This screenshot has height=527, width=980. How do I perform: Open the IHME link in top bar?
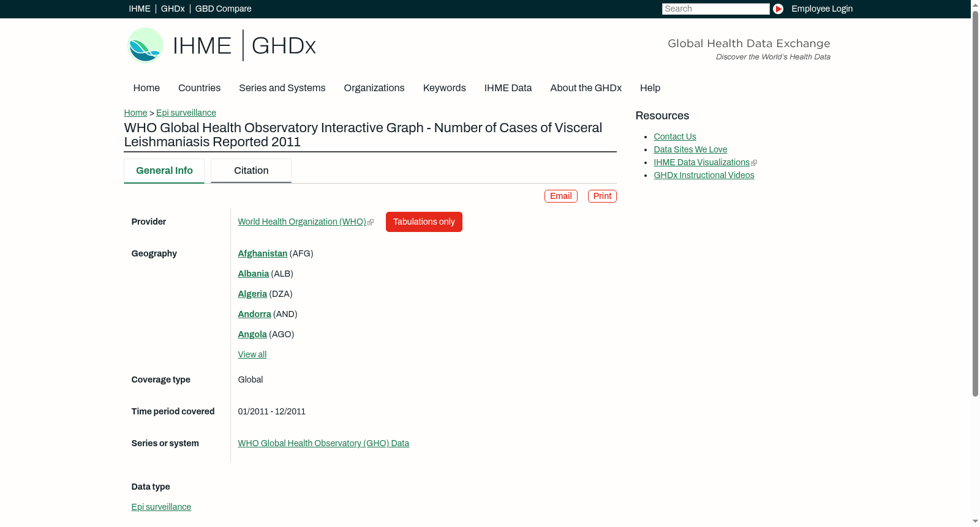[140, 9]
